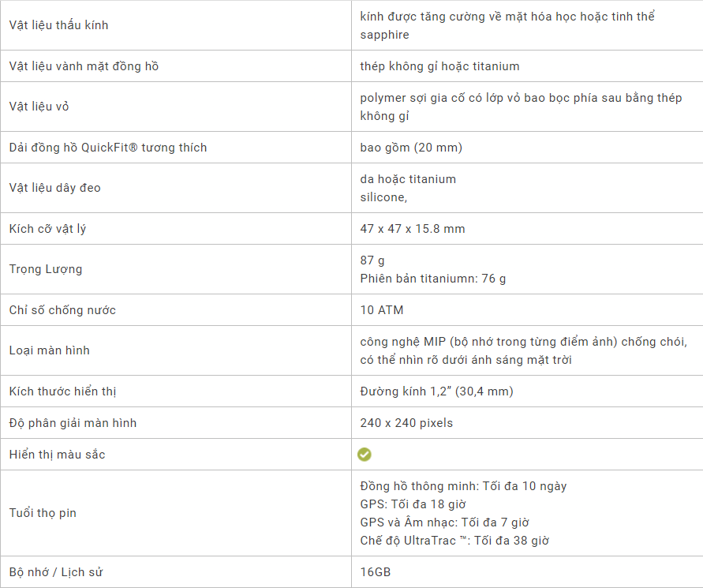Click the 'Chế độ UltraTrac' battery line
Image resolution: width=703 pixels, height=588 pixels.
pyautogui.click(x=454, y=541)
